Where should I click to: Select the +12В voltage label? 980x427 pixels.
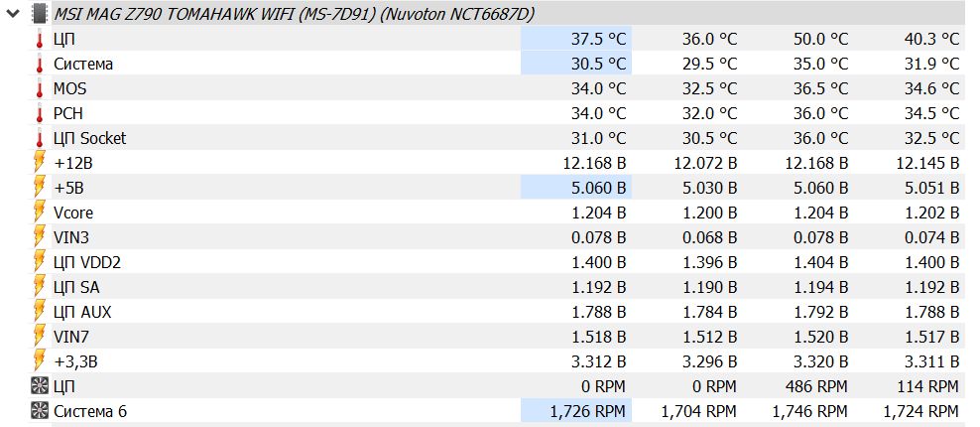coord(73,164)
